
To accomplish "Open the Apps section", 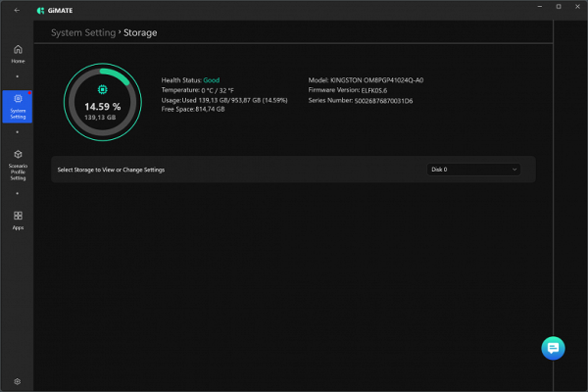I will point(18,219).
